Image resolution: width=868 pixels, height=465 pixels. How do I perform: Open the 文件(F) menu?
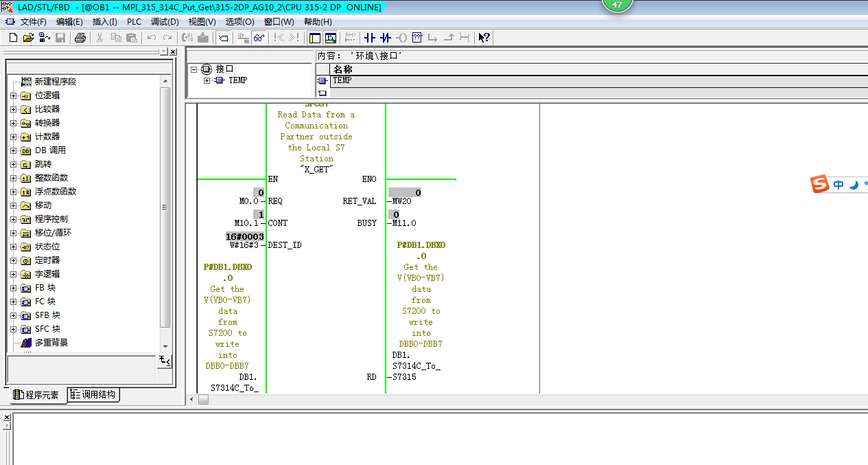pyautogui.click(x=33, y=22)
